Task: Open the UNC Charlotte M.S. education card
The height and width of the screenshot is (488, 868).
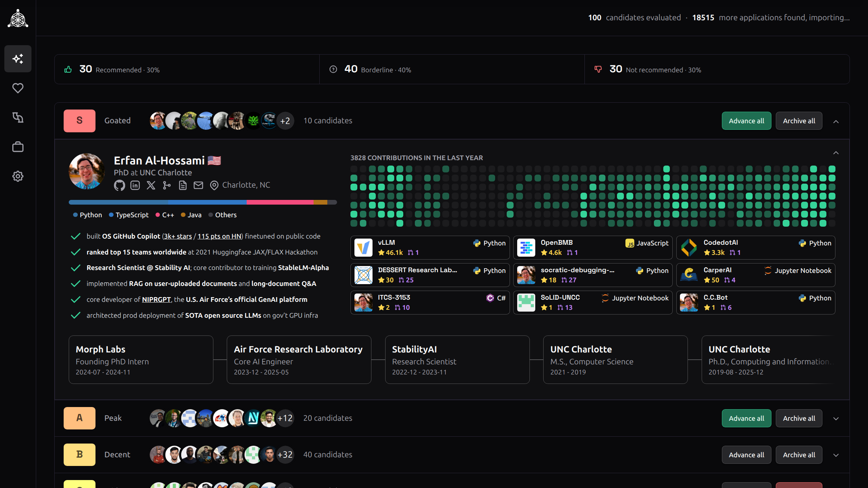Action: pyautogui.click(x=616, y=360)
